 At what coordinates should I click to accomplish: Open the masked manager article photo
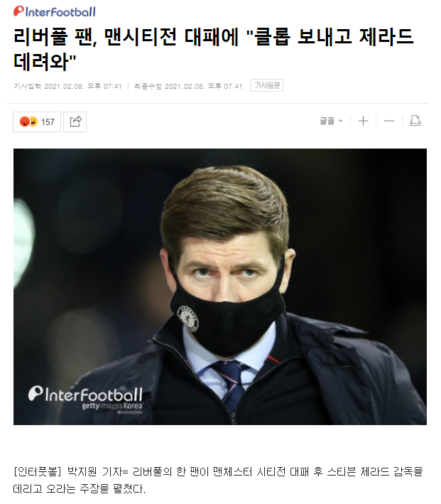coord(220,286)
